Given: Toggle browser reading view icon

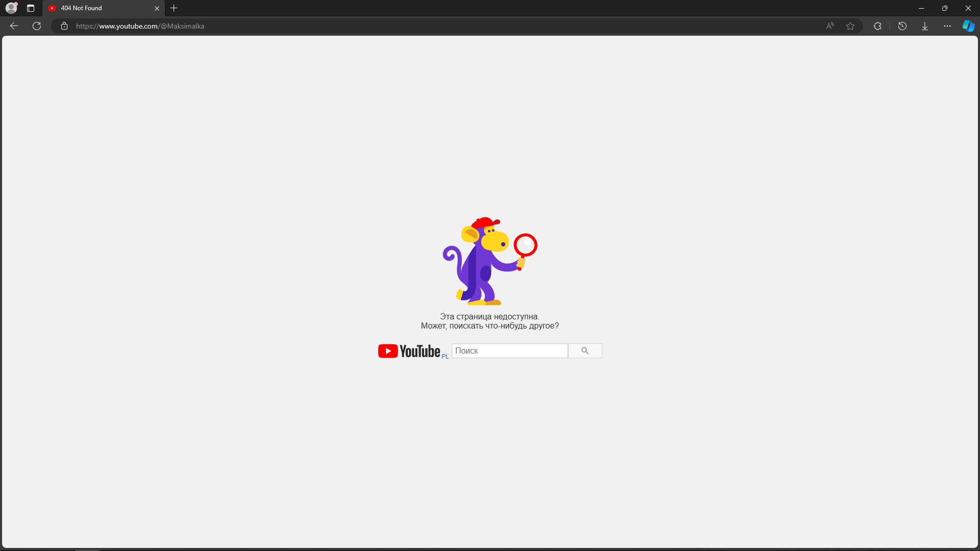Looking at the screenshot, I should click(x=829, y=26).
